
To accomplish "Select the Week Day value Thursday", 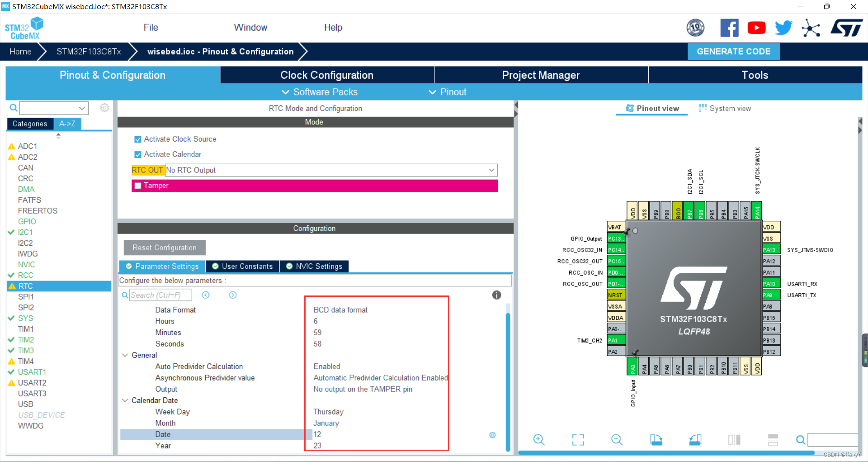I will [328, 412].
